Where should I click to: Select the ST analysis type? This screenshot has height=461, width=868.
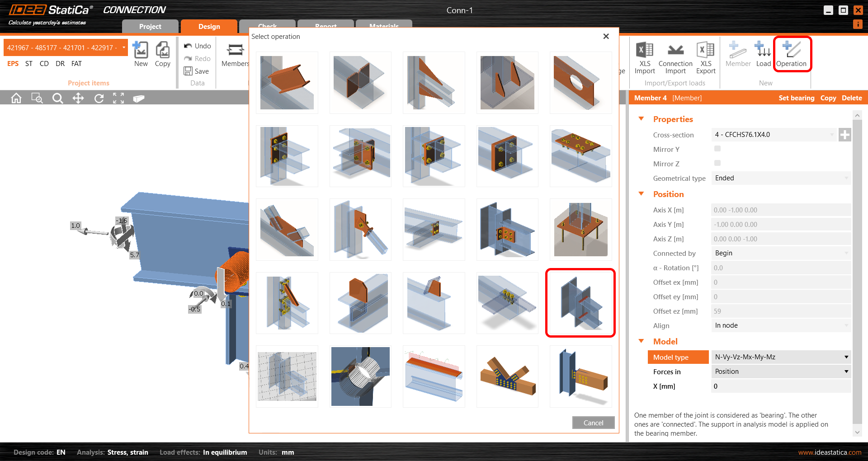[29, 64]
